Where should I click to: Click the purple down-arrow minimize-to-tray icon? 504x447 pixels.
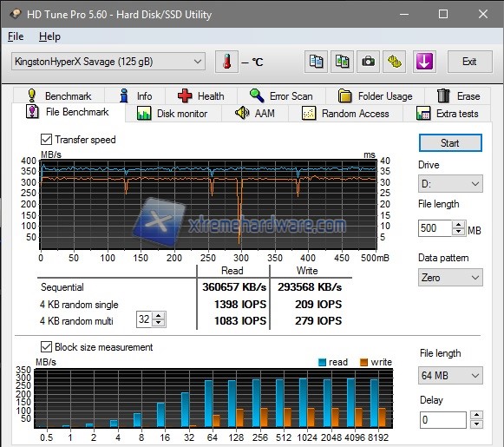[424, 62]
